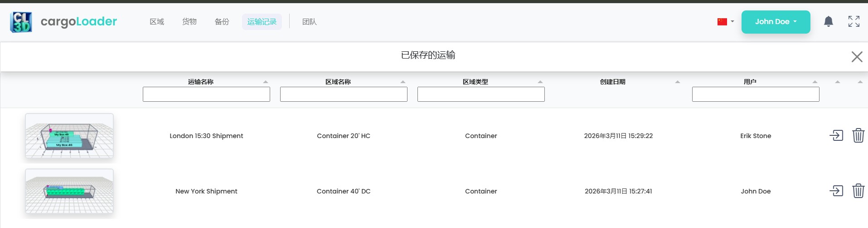The width and height of the screenshot is (868, 228).
Task: Switch to the 备份 menu
Action: [x=222, y=22]
